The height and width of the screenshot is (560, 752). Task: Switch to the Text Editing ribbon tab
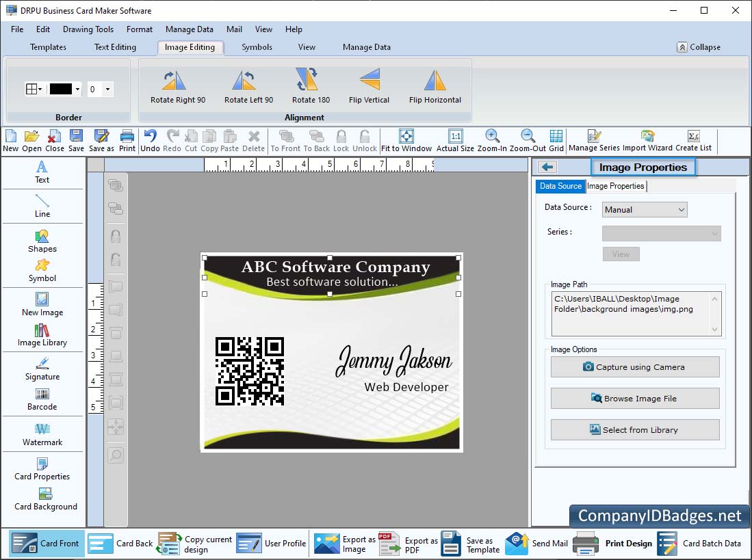[x=115, y=47]
